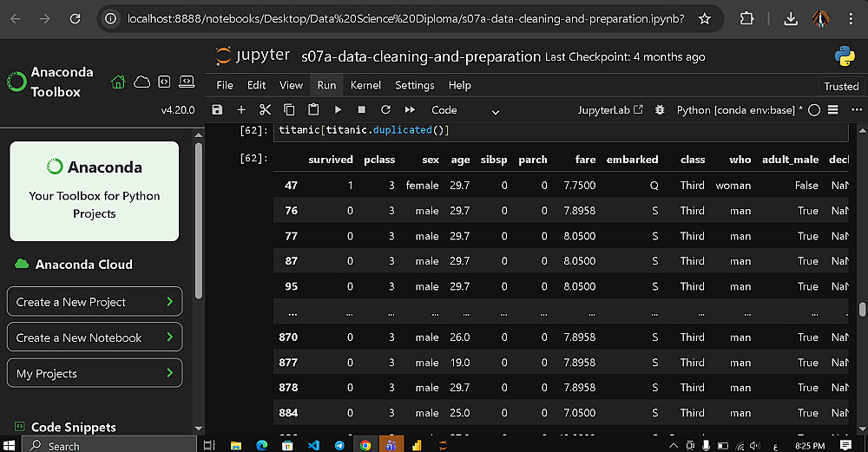Run the current cell with play icon
This screenshot has width=868, height=452.
(338, 110)
